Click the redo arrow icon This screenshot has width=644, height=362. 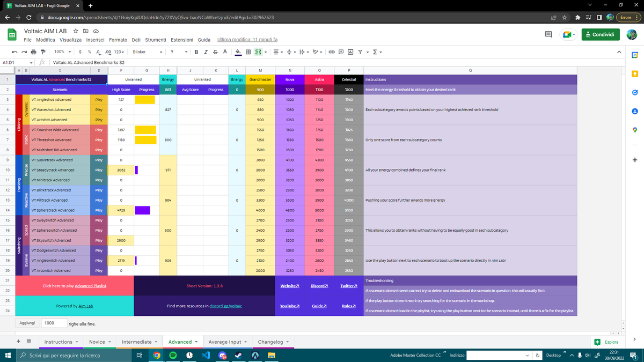(23, 51)
